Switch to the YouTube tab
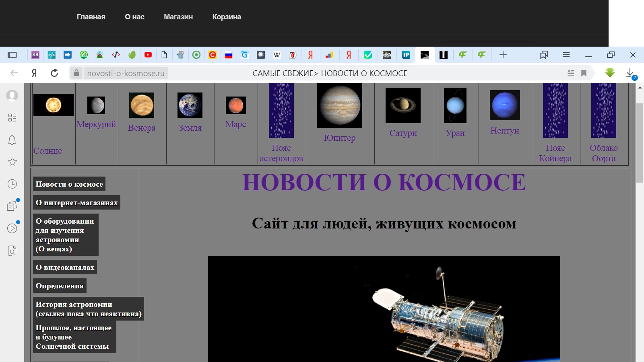Screen dimensions: 644x362 pyautogui.click(x=148, y=55)
